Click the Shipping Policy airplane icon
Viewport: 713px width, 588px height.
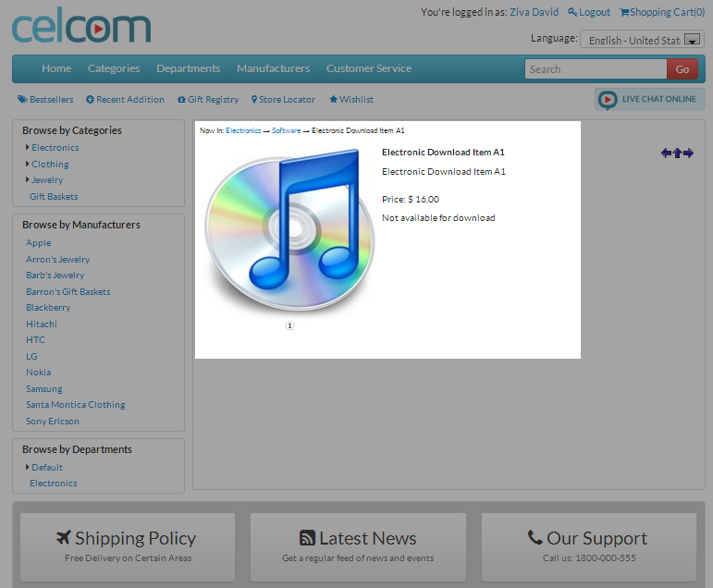[x=64, y=537]
